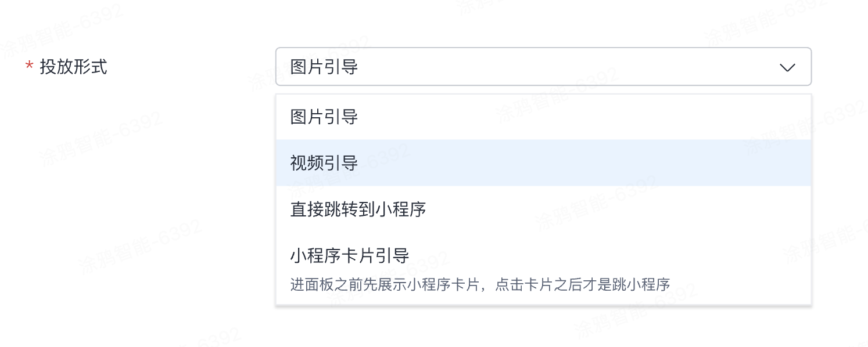Switch delivery format to 直接跳转到小程序
Screen dimensions: 868x347
click(x=358, y=209)
